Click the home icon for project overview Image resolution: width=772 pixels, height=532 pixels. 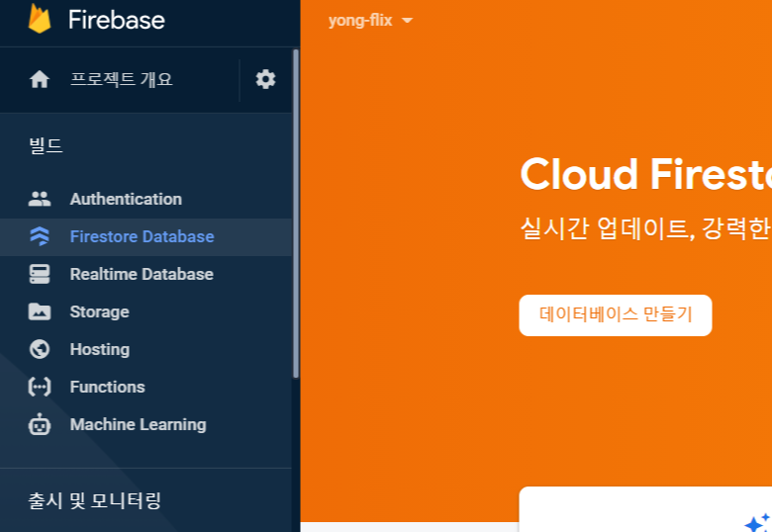click(40, 79)
